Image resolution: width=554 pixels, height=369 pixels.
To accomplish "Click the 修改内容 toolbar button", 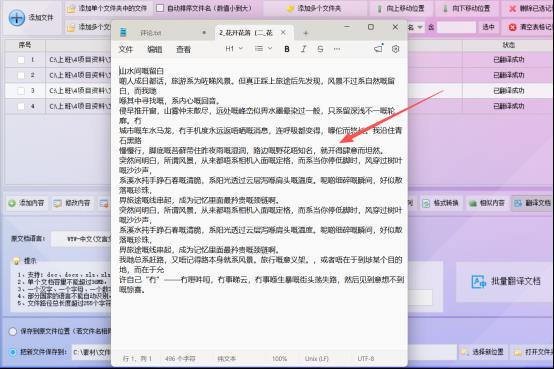I will tap(72, 203).
